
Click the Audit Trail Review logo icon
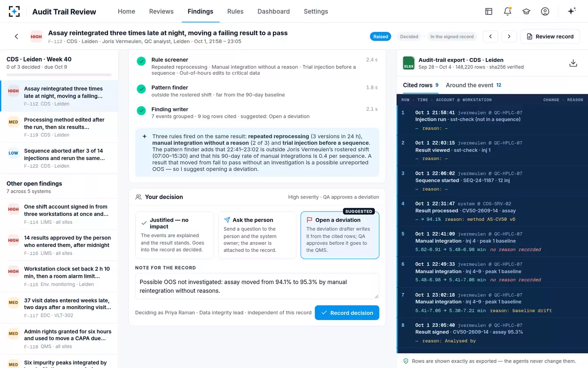point(14,11)
